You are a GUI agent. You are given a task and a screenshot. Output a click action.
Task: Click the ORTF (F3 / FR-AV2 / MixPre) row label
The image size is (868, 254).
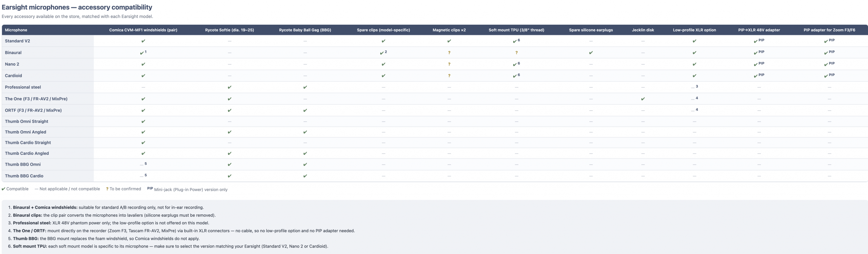33,110
